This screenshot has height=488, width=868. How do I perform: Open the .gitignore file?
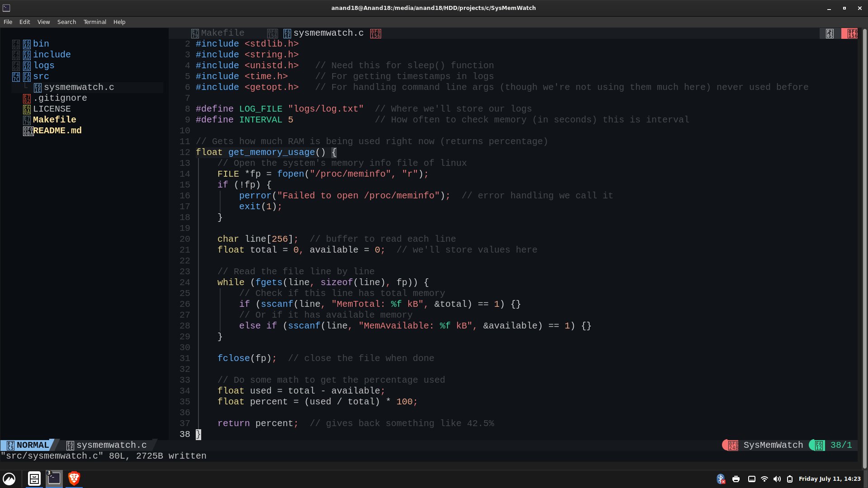(x=60, y=98)
